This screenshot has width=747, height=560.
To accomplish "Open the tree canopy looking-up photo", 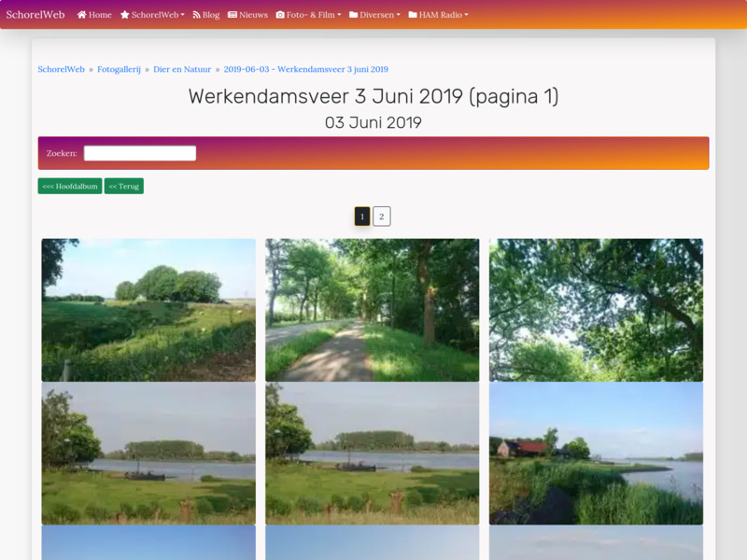I will pyautogui.click(x=596, y=310).
